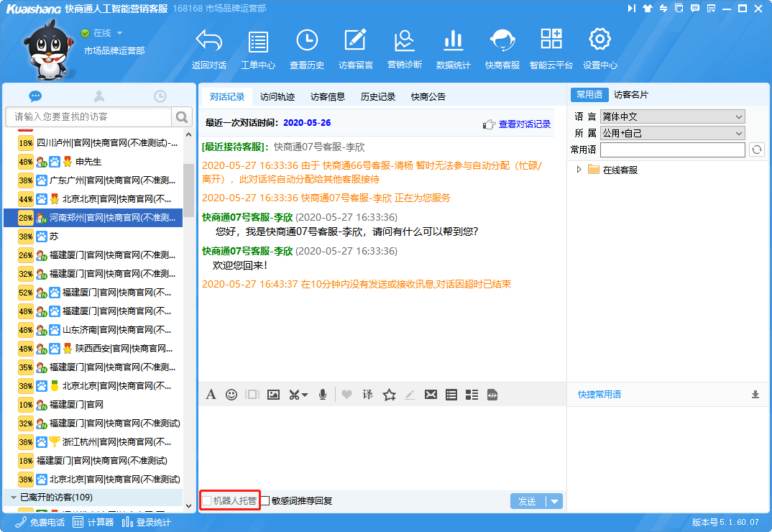Click the message compose text area
Viewport: 772px width, 532px height.
[382, 447]
